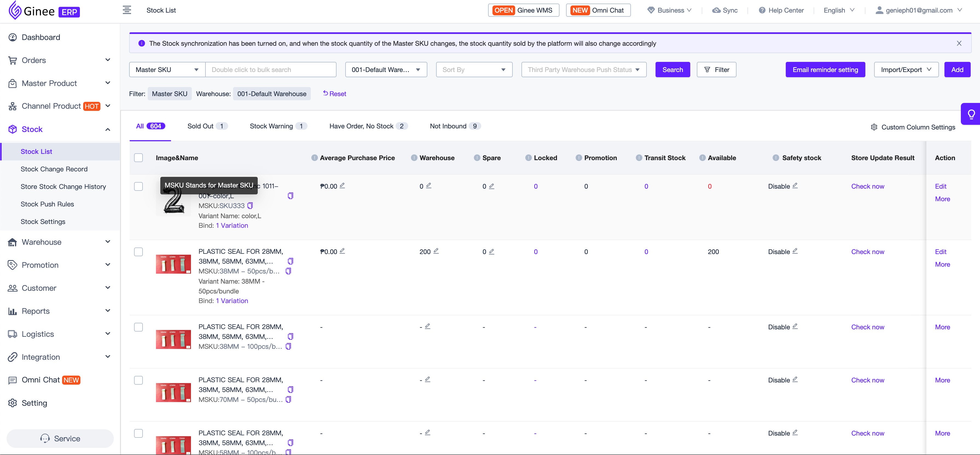Copy the MSKU:SKU333 code icon

[x=250, y=206]
